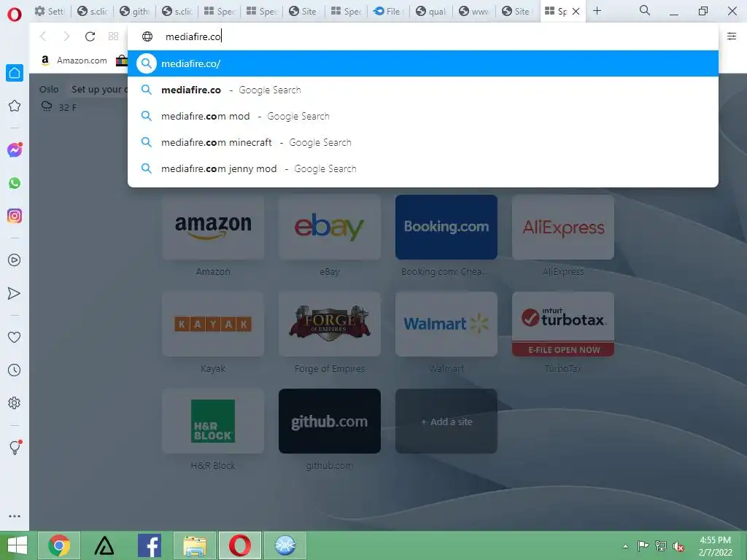Viewport: 747px width, 560px height.
Task: Open the github.com speed dial tile
Action: click(330, 421)
